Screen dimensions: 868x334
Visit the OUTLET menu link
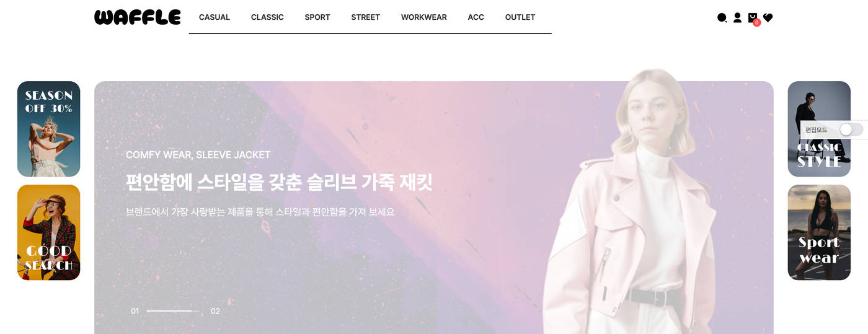(520, 17)
